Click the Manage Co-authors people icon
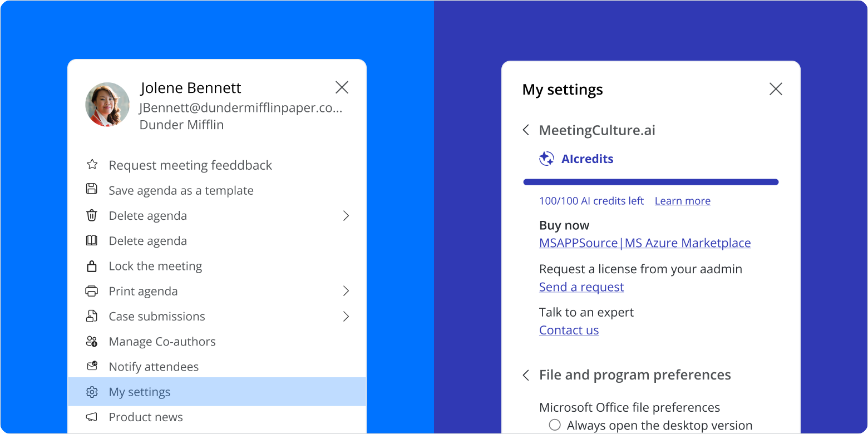The height and width of the screenshot is (434, 868). [92, 342]
